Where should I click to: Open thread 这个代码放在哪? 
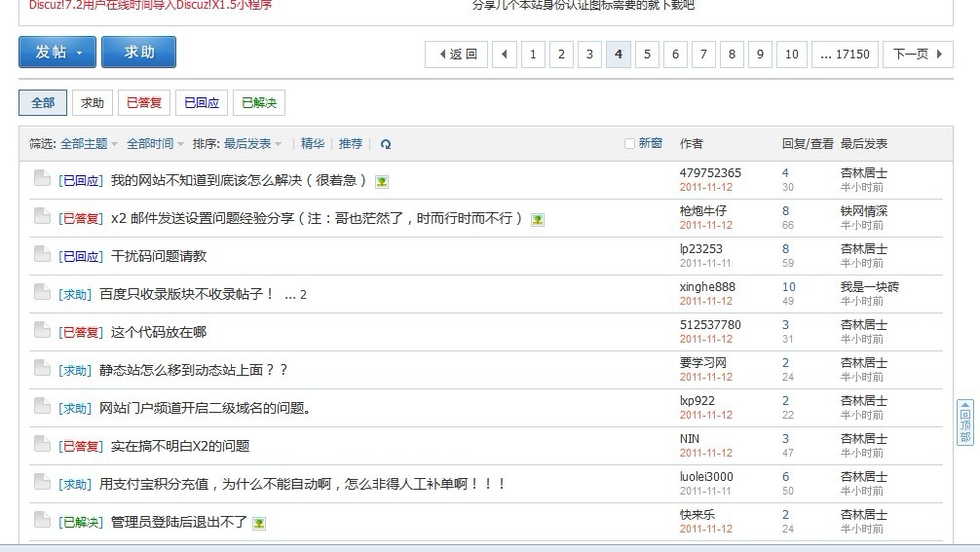(159, 332)
